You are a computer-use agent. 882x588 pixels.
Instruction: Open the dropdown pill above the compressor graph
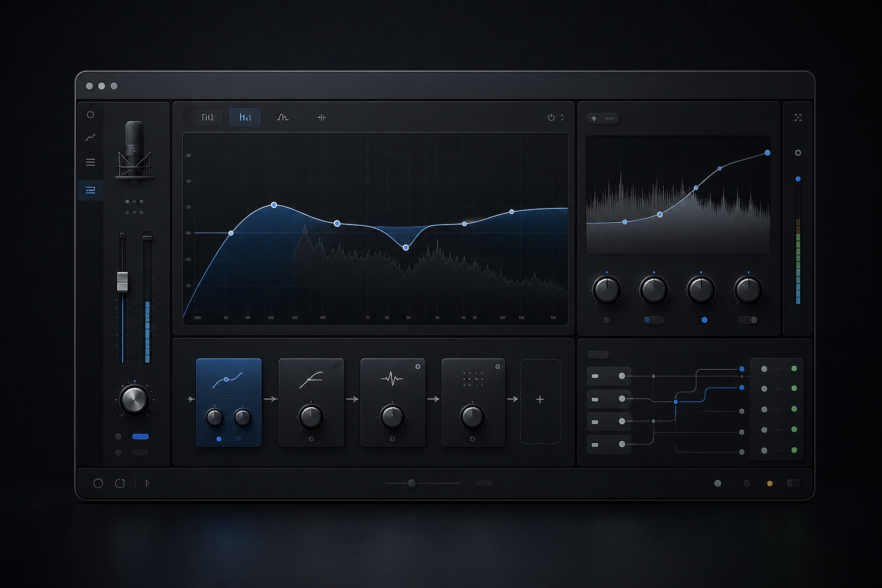click(x=602, y=118)
